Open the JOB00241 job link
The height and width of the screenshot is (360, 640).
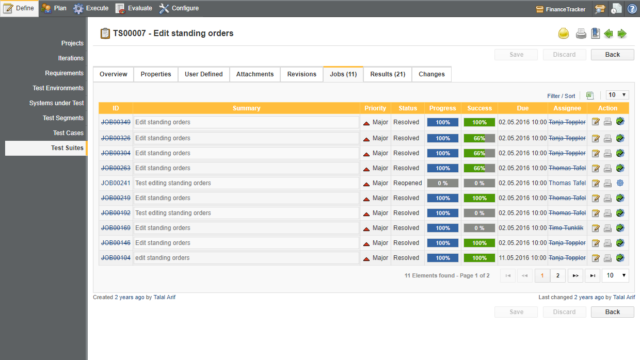pyautogui.click(x=116, y=183)
